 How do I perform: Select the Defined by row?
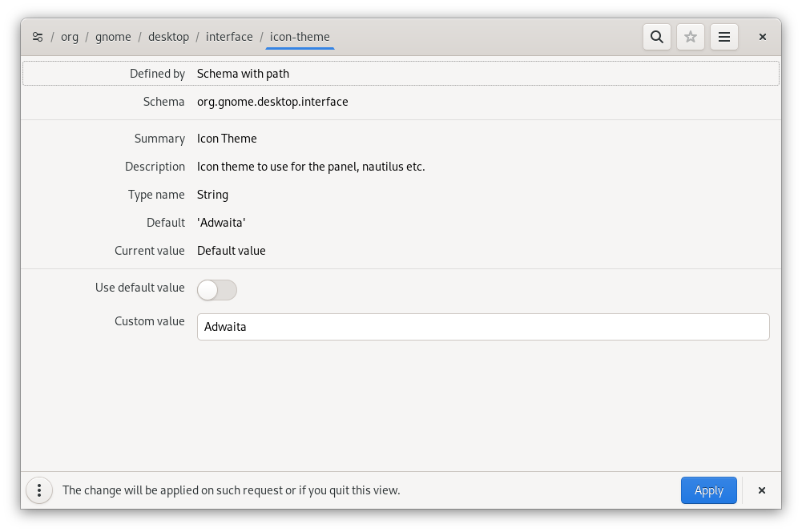(x=401, y=74)
